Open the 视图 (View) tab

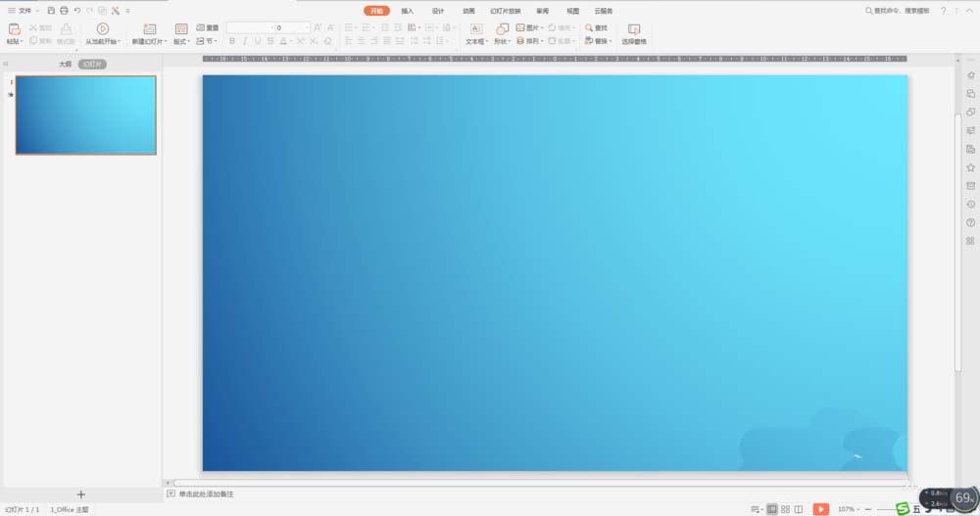point(572,11)
